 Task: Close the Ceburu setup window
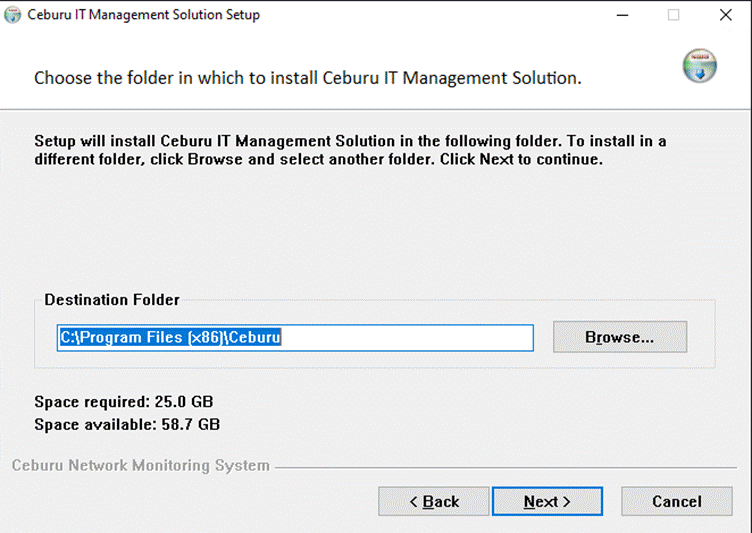click(726, 15)
